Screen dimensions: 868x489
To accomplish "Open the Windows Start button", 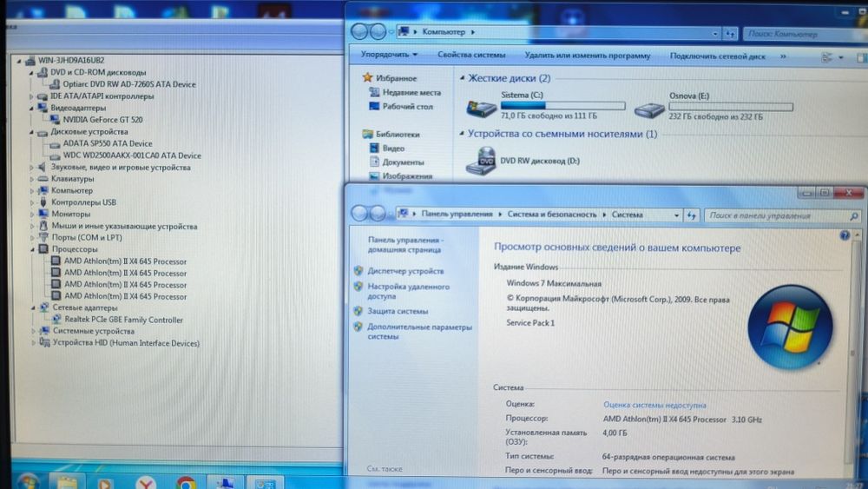I will [27, 480].
